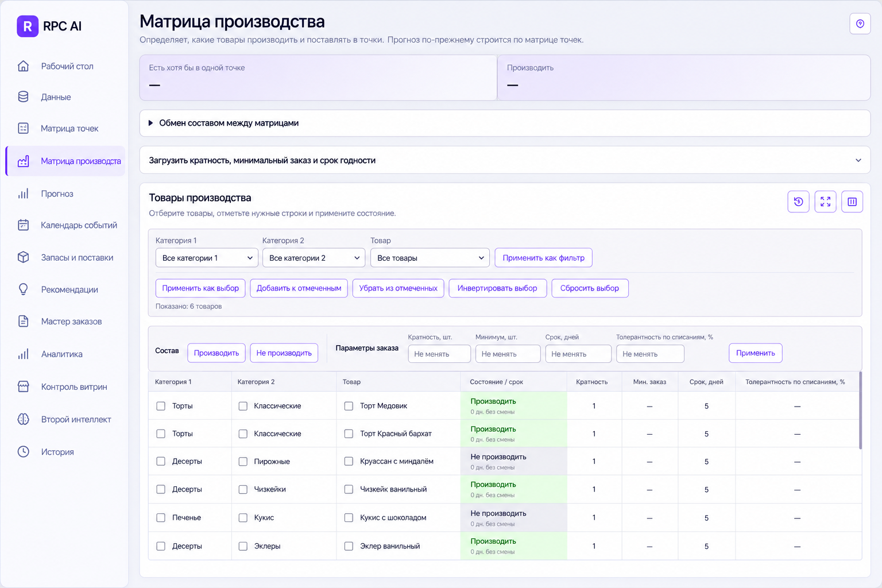Toggle the Печенье category 1 checkbox
The width and height of the screenshot is (882, 588).
click(161, 517)
